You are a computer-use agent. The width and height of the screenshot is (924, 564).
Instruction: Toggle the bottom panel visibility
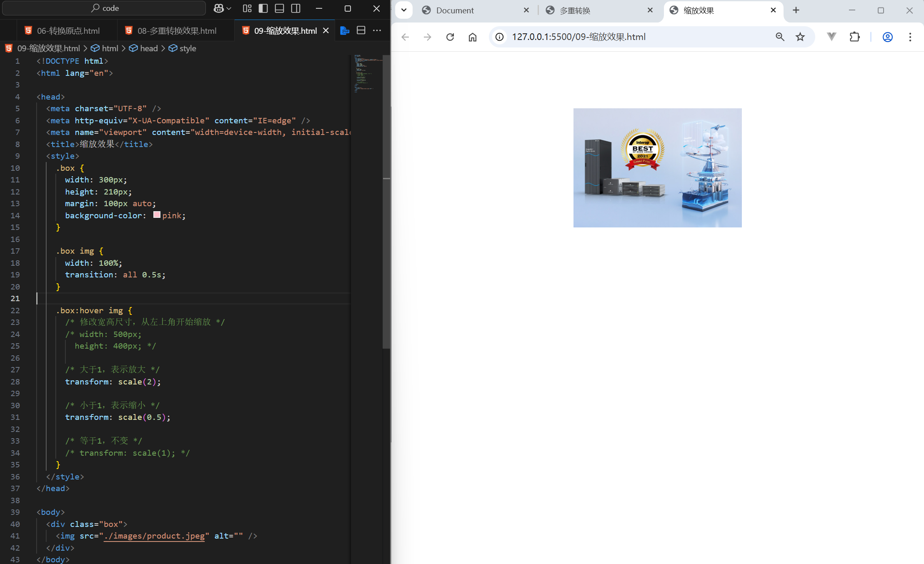coord(279,8)
